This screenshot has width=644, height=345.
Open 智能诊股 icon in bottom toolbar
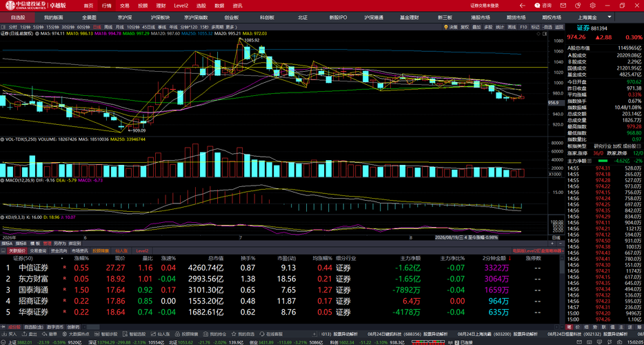(x=97, y=335)
